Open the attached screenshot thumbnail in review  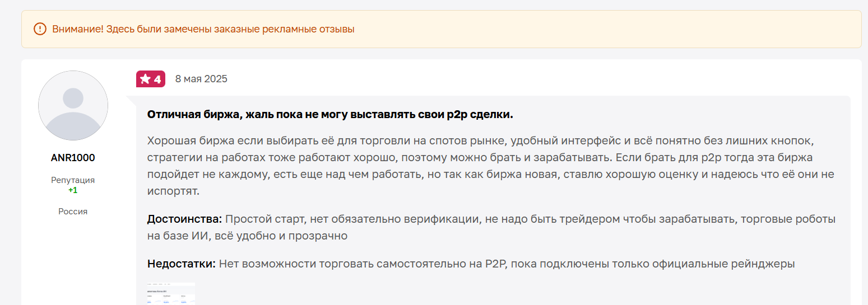tap(171, 293)
